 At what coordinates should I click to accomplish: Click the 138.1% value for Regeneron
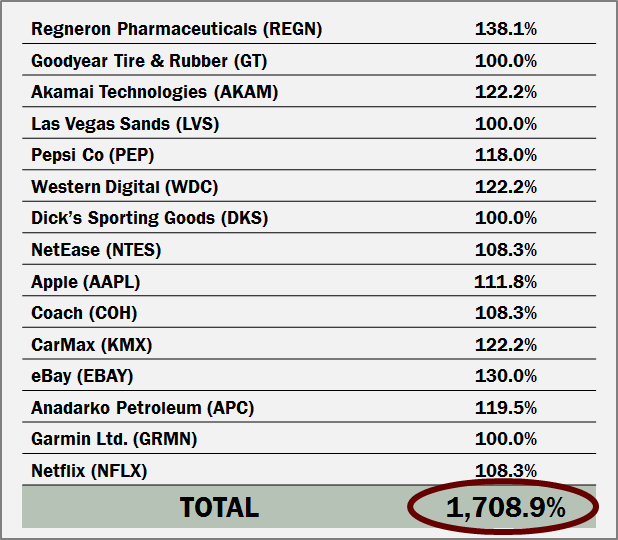click(505, 29)
